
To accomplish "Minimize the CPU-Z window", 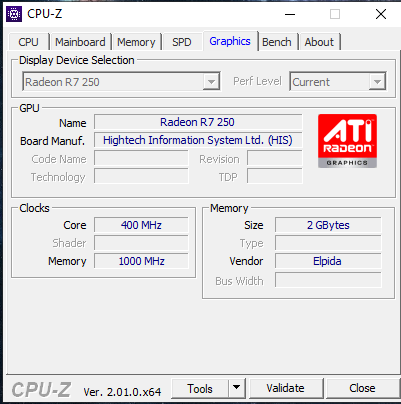I will 290,14.
